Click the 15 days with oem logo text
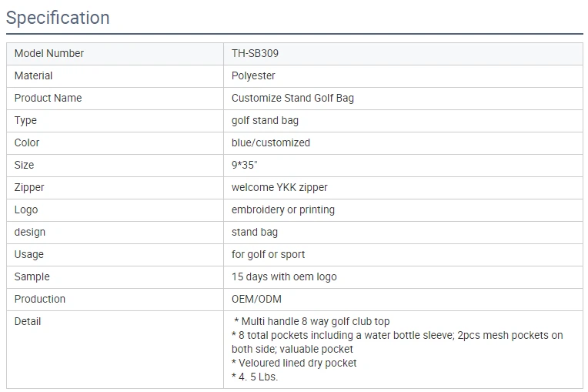 [x=284, y=277]
